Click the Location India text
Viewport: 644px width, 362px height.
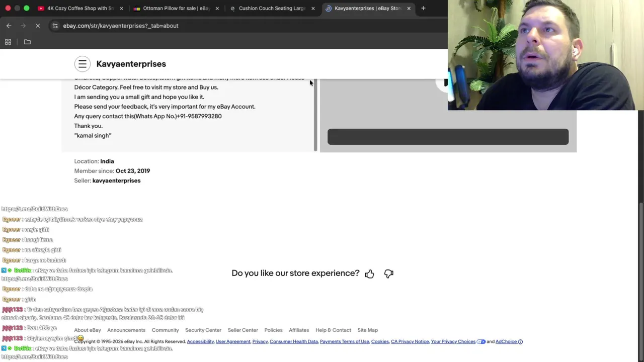tap(94, 161)
